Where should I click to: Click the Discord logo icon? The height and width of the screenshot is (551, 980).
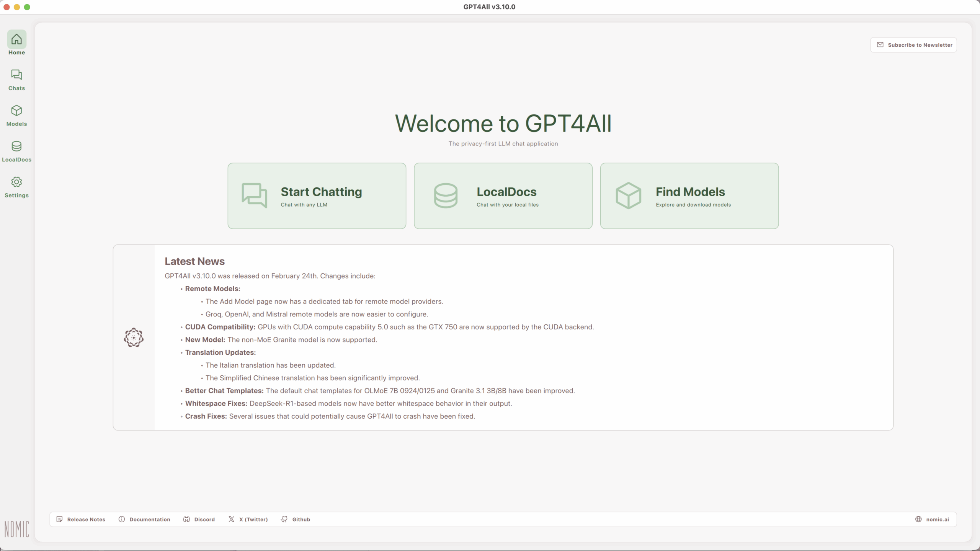[186, 519]
